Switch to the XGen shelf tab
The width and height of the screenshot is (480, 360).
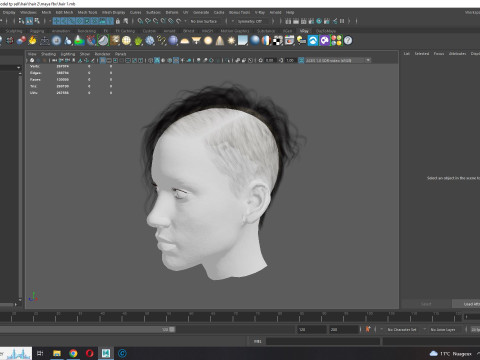point(287,31)
